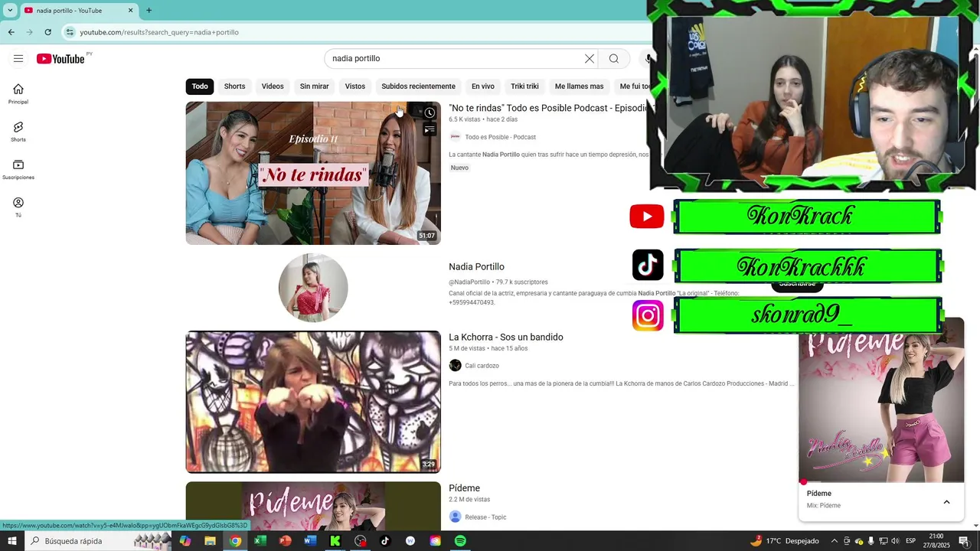The image size is (980, 551).
Task: Open the 17°C Despejado weather widget
Action: 785,541
